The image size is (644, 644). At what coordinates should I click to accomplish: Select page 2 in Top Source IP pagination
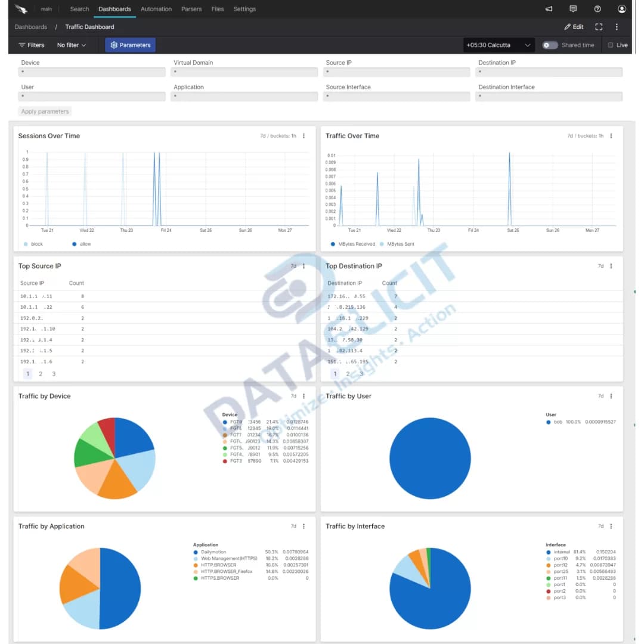(x=40, y=373)
